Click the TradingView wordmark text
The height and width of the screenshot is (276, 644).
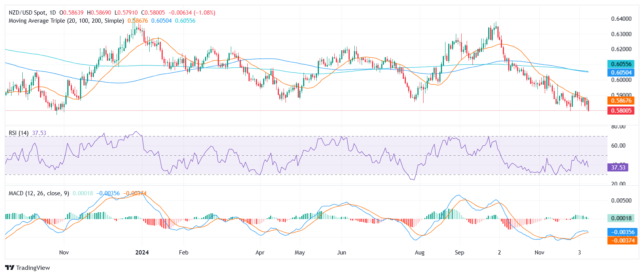(33, 268)
